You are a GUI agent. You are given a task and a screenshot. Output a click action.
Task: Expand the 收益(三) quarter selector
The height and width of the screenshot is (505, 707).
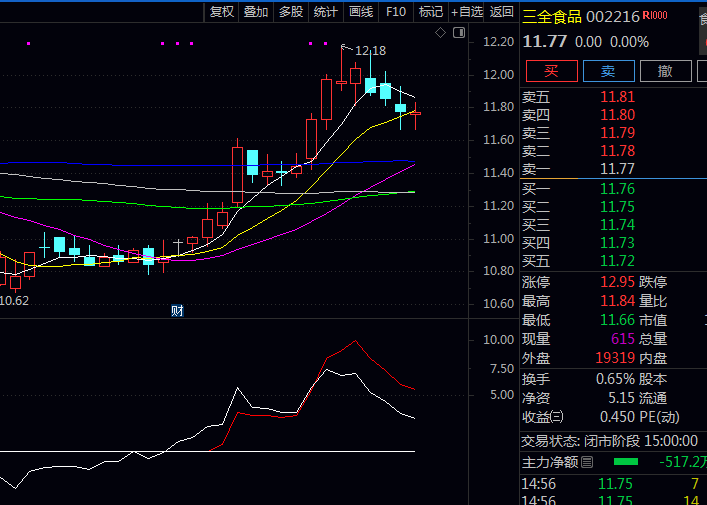pyautogui.click(x=557, y=417)
